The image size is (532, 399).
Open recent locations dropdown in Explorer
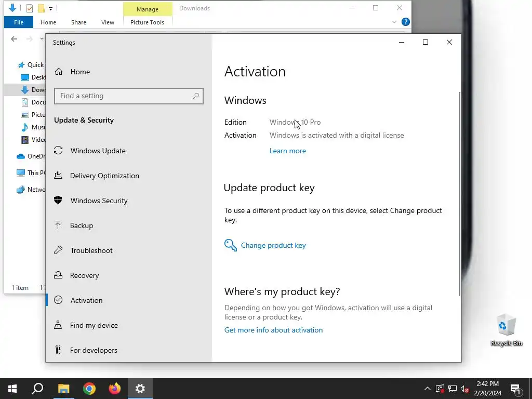tap(42, 39)
